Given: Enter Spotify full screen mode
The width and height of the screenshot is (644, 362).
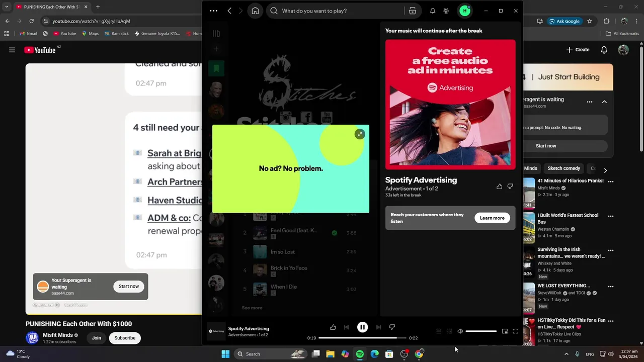Looking at the screenshot, I should tap(515, 331).
